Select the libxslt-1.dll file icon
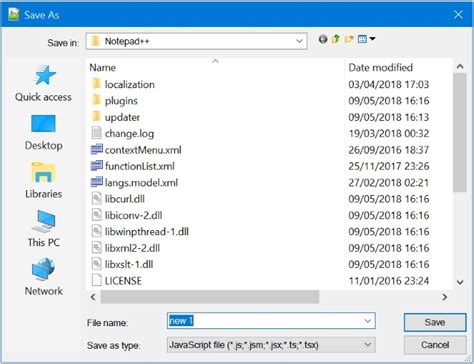474x364 pixels. point(96,264)
